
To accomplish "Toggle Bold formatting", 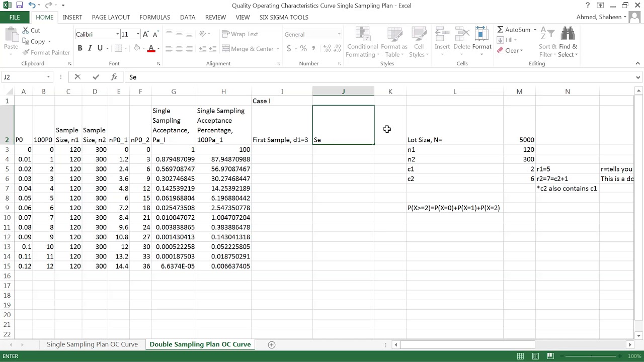I will pos(80,48).
